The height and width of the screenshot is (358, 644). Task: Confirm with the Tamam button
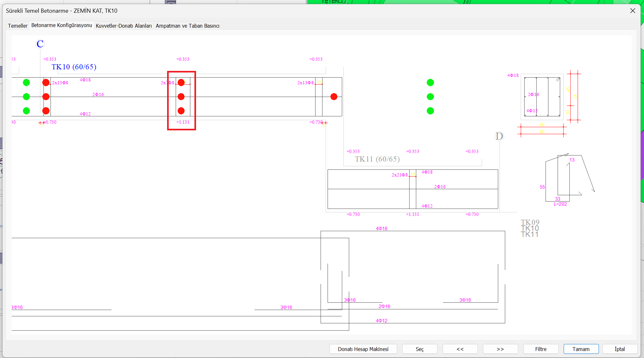coord(581,349)
